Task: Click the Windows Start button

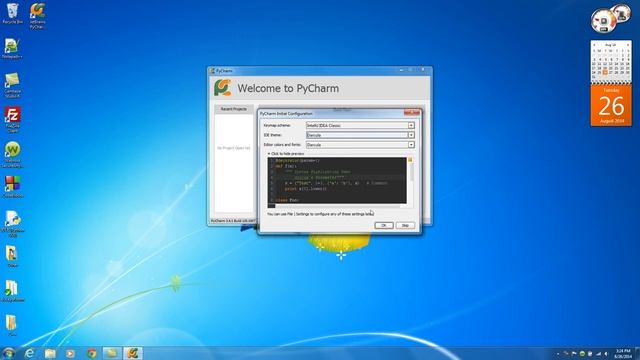Action: click(x=8, y=353)
